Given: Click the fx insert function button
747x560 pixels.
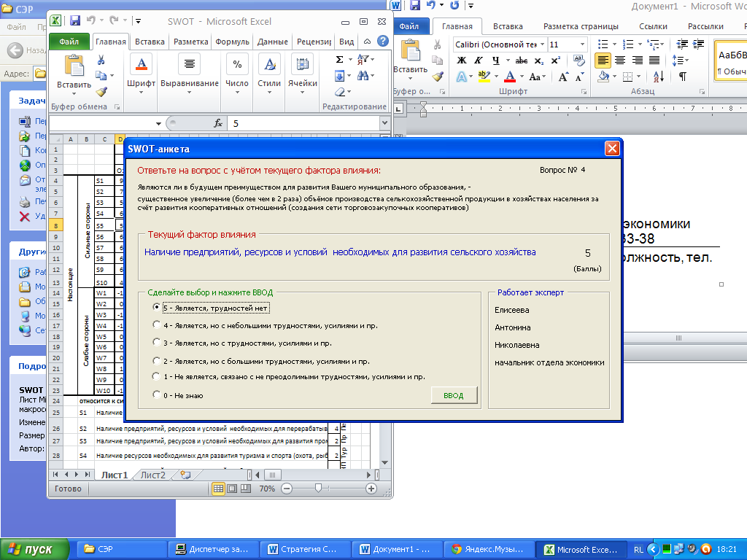Looking at the screenshot, I should click(217, 123).
